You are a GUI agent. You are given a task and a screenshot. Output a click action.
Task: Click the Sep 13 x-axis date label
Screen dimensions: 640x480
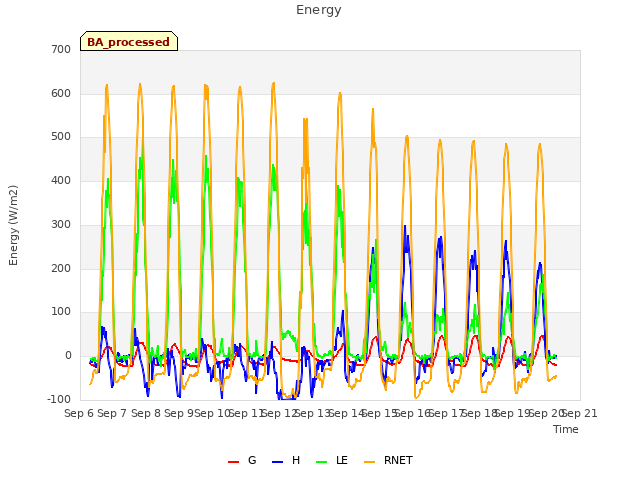[x=312, y=413]
